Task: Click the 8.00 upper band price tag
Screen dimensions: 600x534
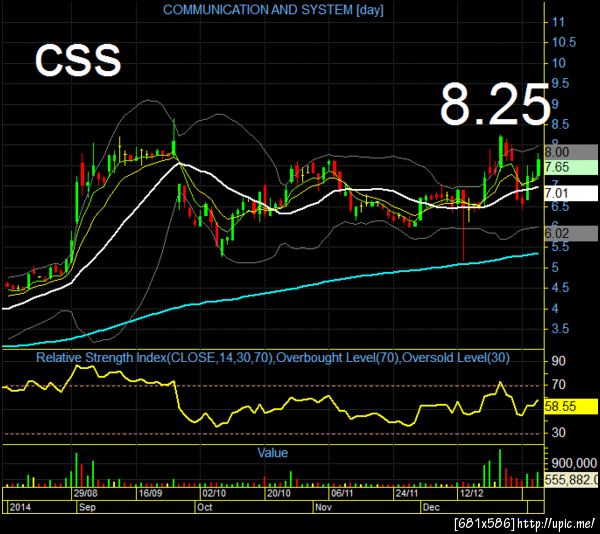Action: pyautogui.click(x=571, y=152)
